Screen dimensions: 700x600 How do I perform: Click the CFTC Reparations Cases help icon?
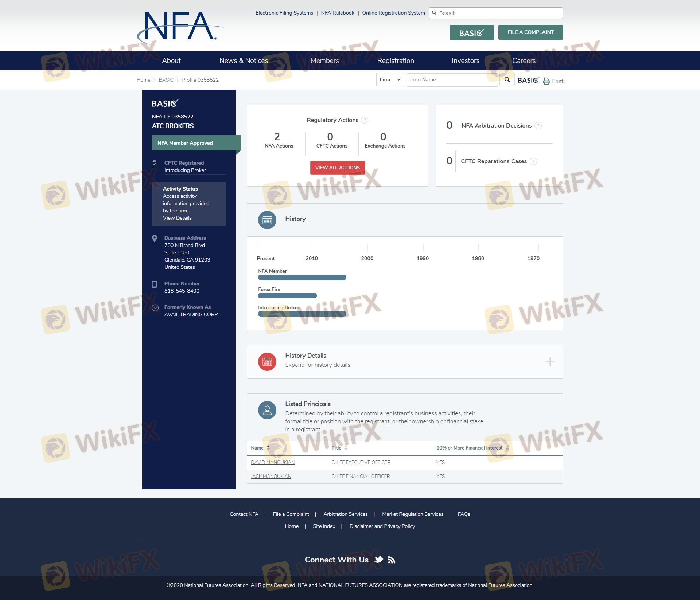click(533, 161)
